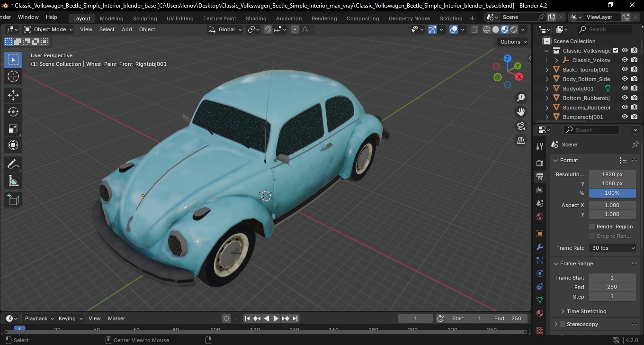Open the Keying dropdown menu
Viewport: 644px width, 345px height.
(x=71, y=318)
